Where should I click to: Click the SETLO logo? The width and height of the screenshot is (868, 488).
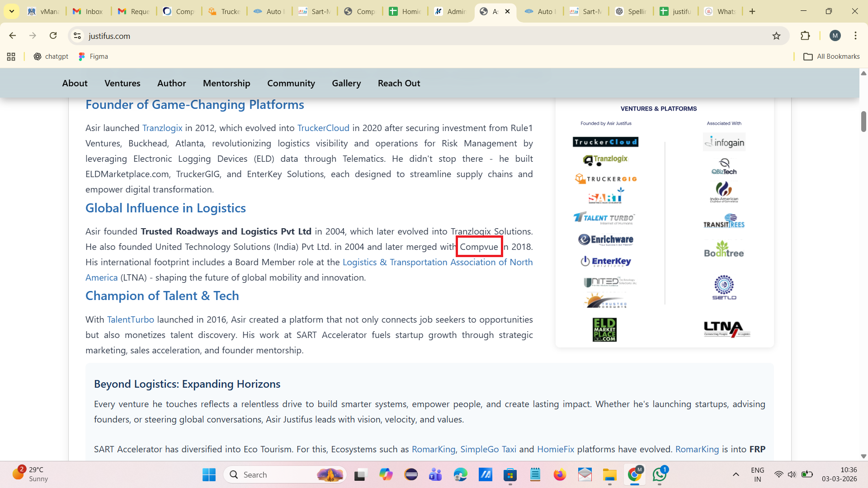click(724, 287)
